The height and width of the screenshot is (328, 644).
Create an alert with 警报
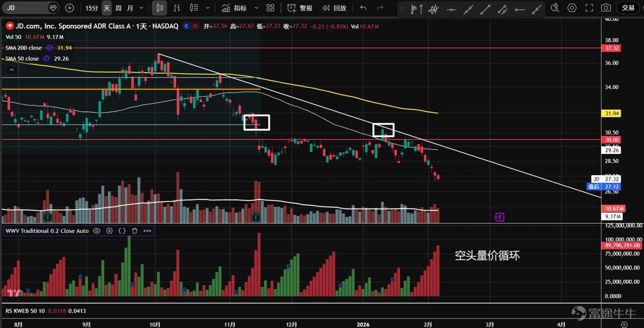point(300,8)
